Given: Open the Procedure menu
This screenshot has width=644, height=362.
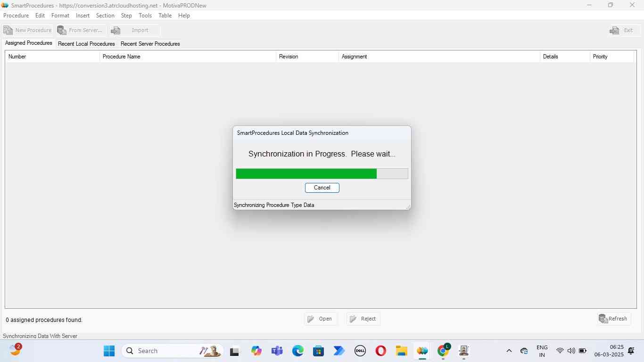Looking at the screenshot, I should click(x=16, y=16).
